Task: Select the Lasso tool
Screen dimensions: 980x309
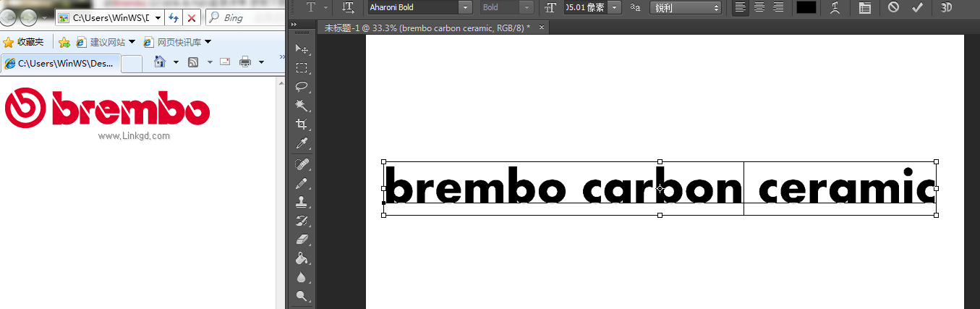Action: click(x=302, y=87)
